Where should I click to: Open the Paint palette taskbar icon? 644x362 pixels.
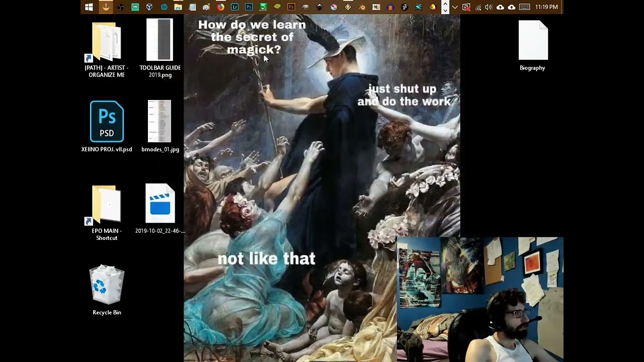coord(206,7)
